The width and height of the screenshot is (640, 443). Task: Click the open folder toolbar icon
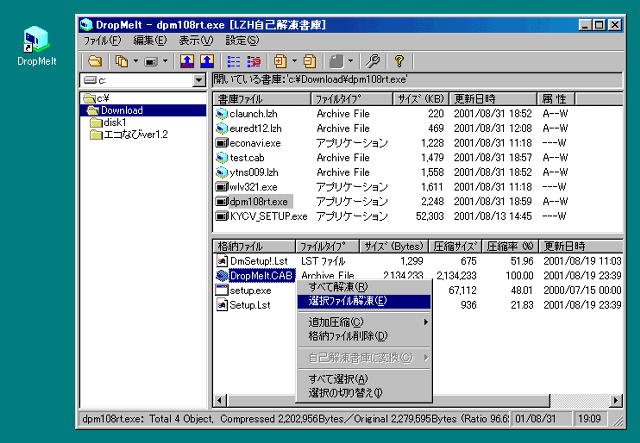point(95,61)
